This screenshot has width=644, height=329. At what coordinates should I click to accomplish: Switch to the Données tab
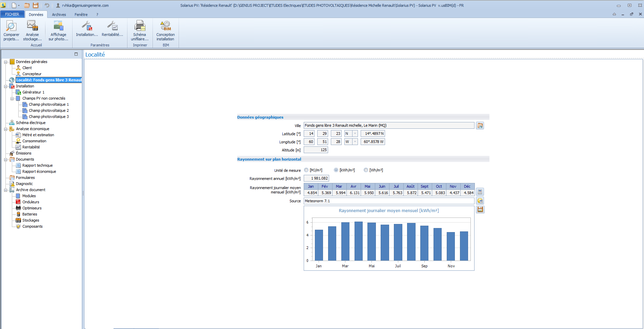[36, 15]
